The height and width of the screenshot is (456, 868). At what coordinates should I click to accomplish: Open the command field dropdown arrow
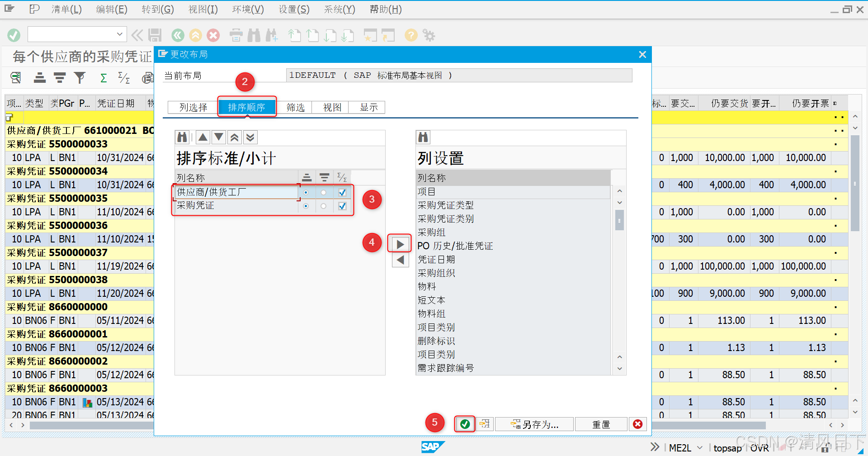click(119, 34)
